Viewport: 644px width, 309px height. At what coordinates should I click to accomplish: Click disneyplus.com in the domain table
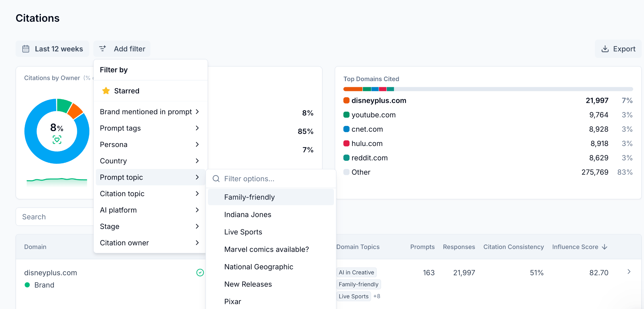coord(51,273)
